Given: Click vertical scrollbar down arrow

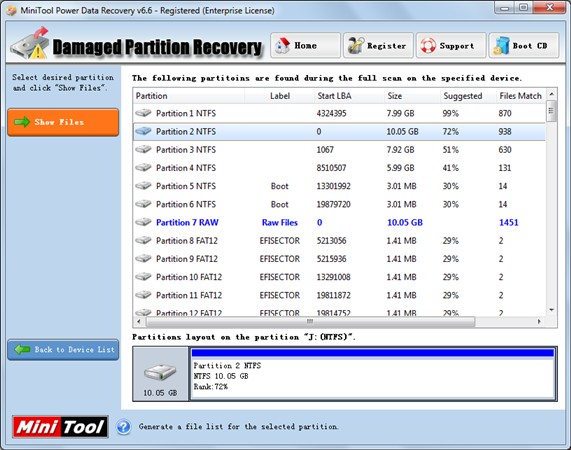Looking at the screenshot, I should pos(552,310).
